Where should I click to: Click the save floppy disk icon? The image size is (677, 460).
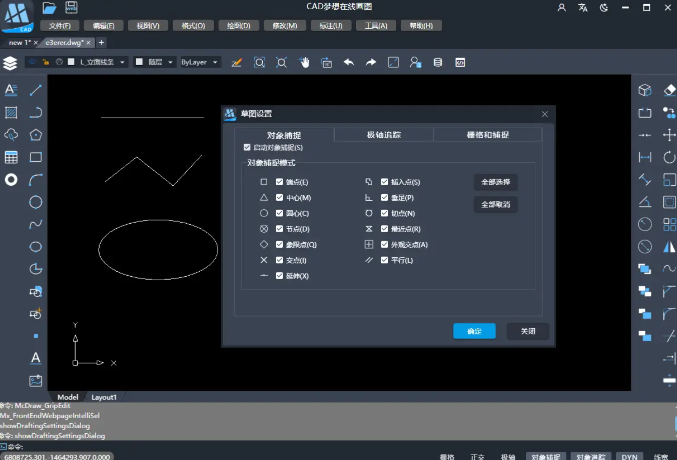pos(72,8)
